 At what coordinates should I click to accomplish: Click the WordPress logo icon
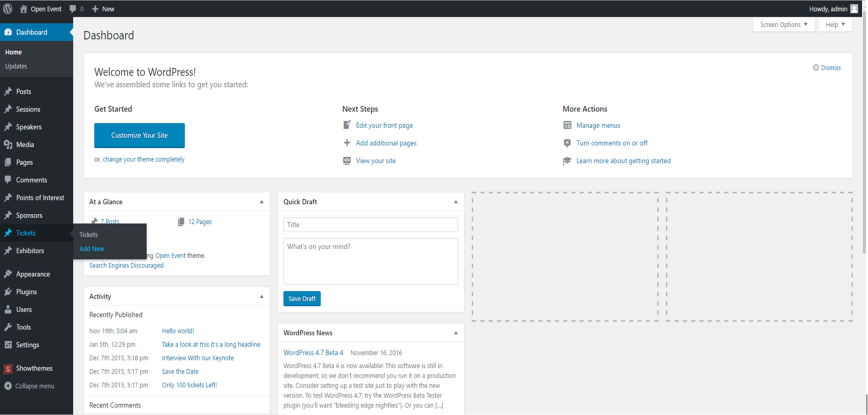click(x=7, y=8)
